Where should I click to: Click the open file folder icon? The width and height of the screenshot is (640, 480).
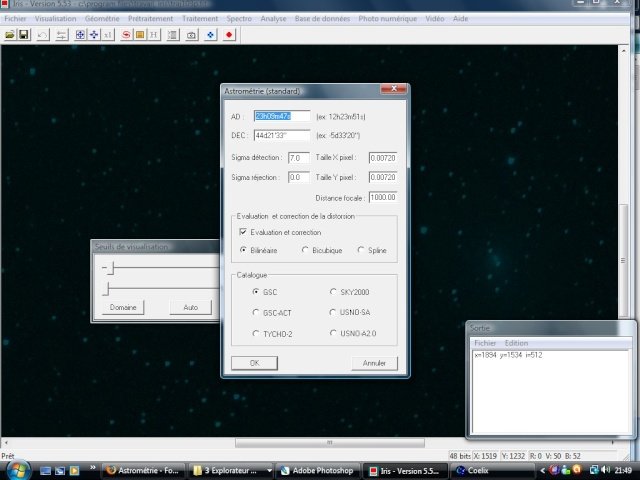[10, 35]
